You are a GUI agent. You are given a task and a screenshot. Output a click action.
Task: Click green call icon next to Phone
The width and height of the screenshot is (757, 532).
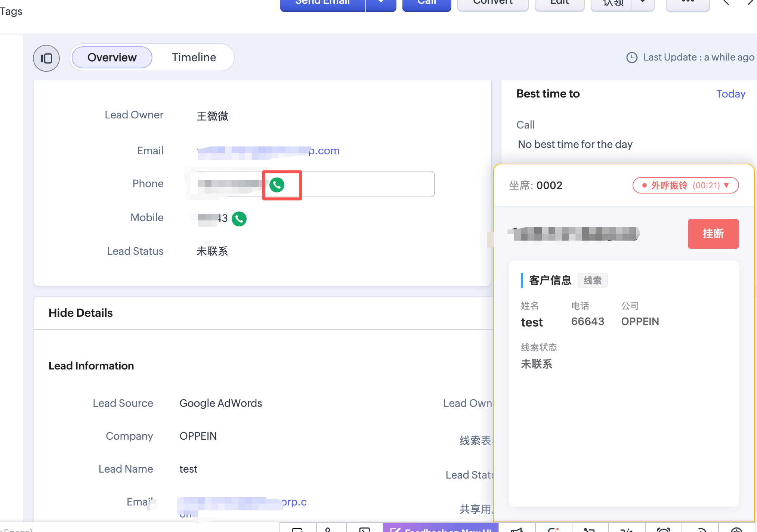coord(277,185)
